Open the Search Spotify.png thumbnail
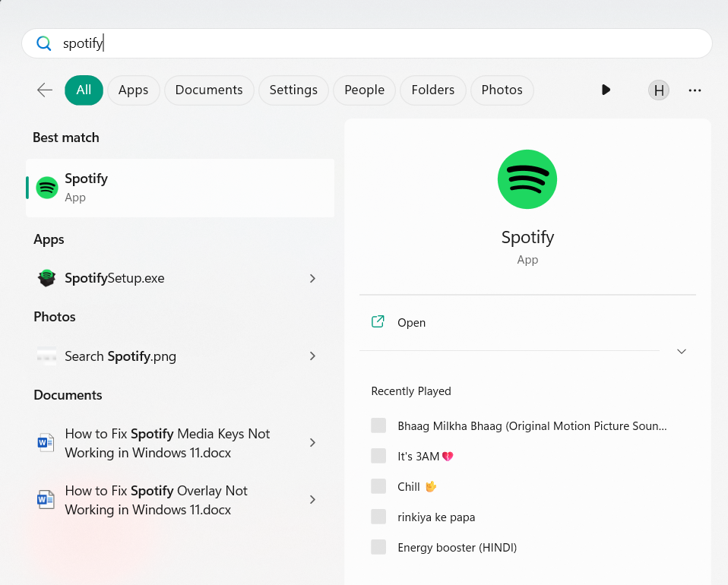This screenshot has height=585, width=728. [46, 356]
